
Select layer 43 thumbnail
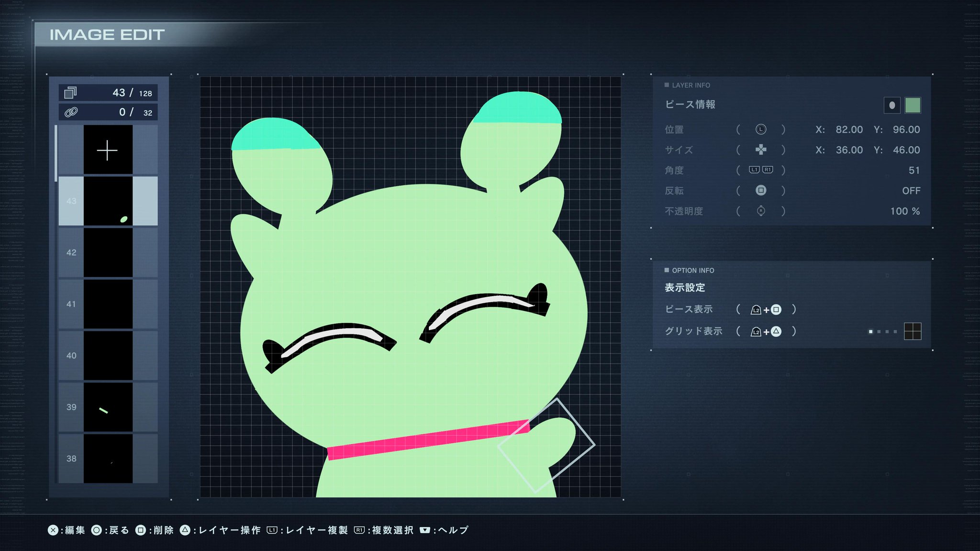[108, 201]
